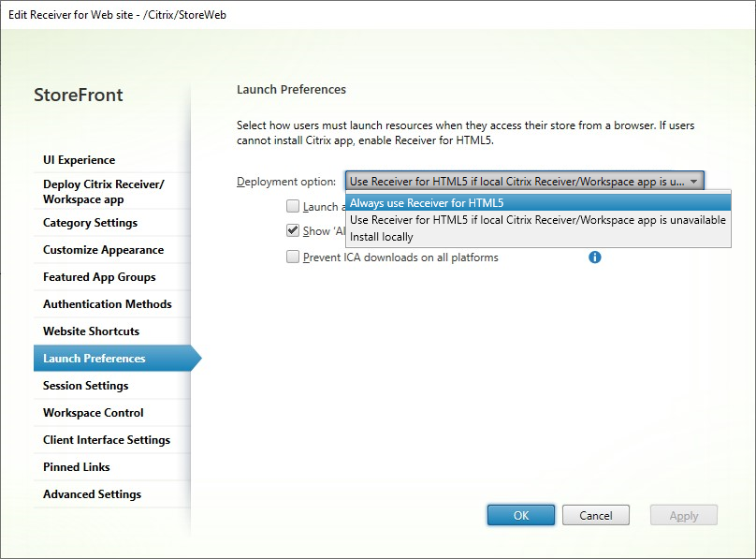Uncheck the Show checkbox under Deployment option

pos(294,231)
